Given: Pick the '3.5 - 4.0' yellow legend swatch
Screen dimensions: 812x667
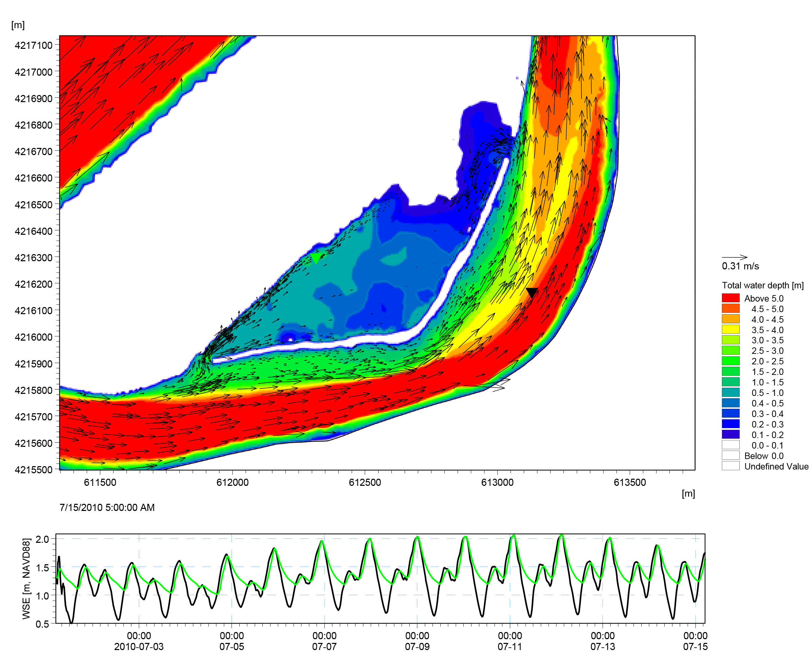Looking at the screenshot, I should coord(731,330).
